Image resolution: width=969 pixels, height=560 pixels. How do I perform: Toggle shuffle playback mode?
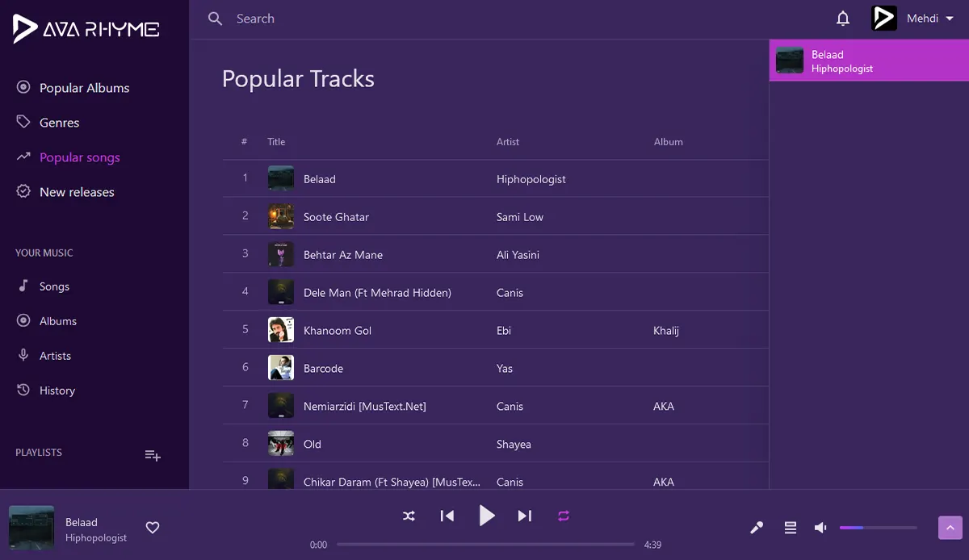[x=409, y=516]
